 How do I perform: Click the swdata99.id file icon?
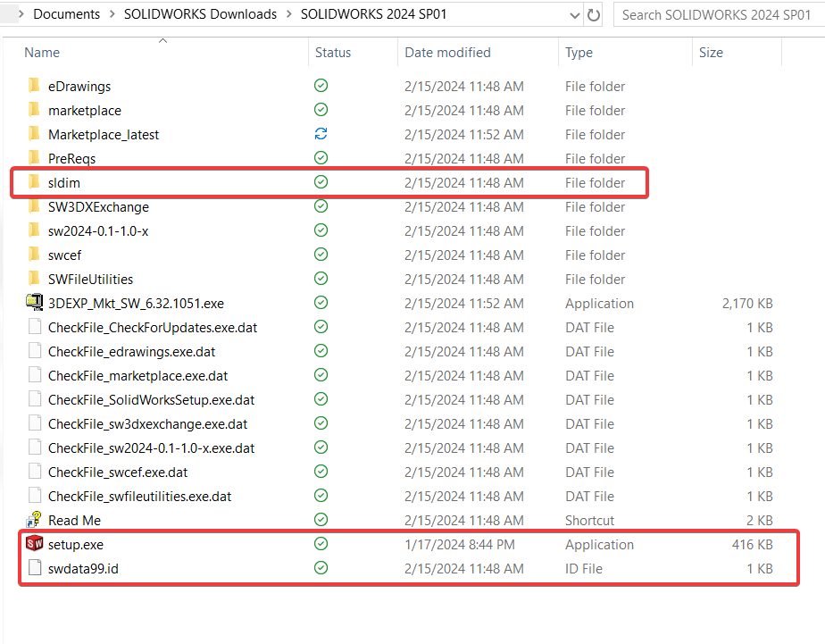(34, 567)
